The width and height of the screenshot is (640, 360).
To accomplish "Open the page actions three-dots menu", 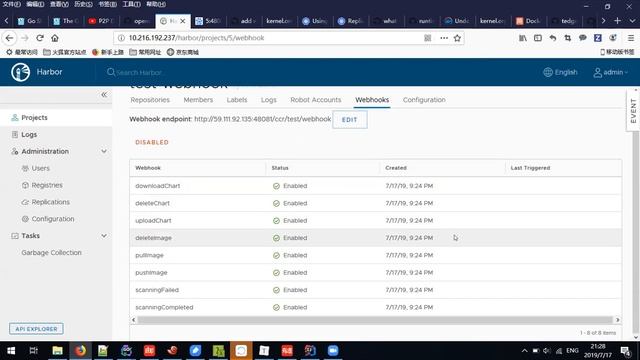I will tap(444, 38).
